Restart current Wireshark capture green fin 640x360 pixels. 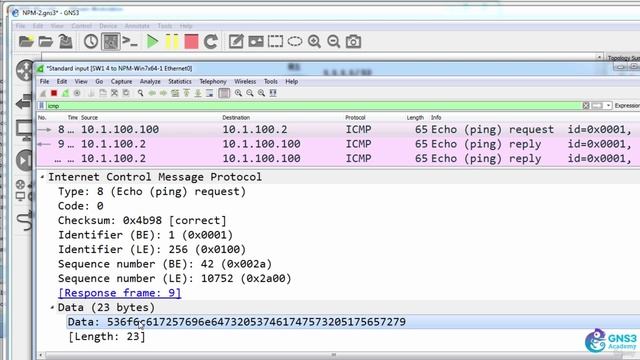[65, 93]
